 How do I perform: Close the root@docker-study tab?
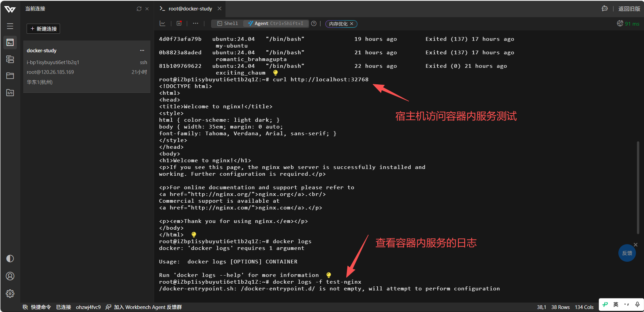point(219,8)
